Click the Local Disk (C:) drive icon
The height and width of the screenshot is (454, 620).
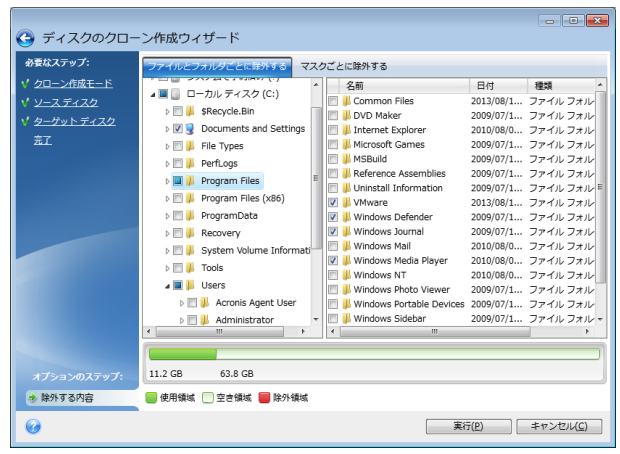click(x=176, y=94)
